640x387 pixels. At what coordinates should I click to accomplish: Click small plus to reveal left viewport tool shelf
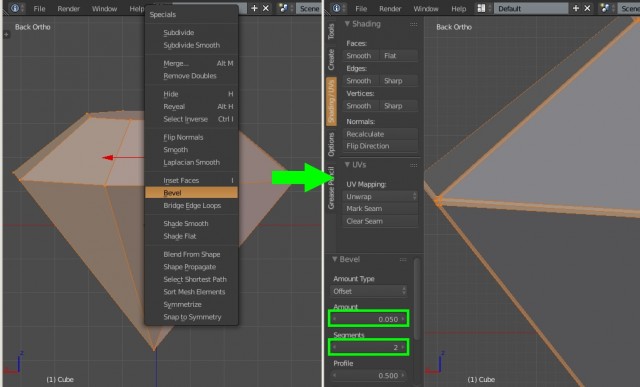coord(6,35)
